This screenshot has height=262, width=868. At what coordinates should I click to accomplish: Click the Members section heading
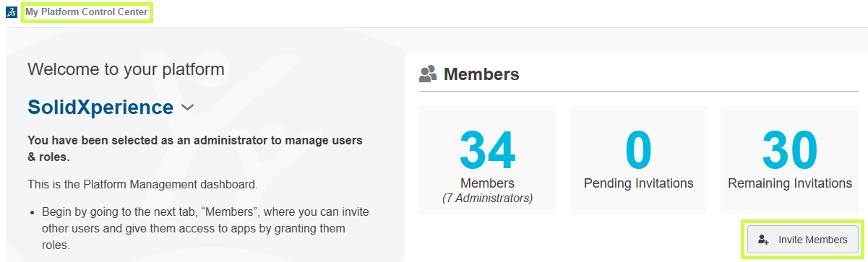click(x=481, y=74)
